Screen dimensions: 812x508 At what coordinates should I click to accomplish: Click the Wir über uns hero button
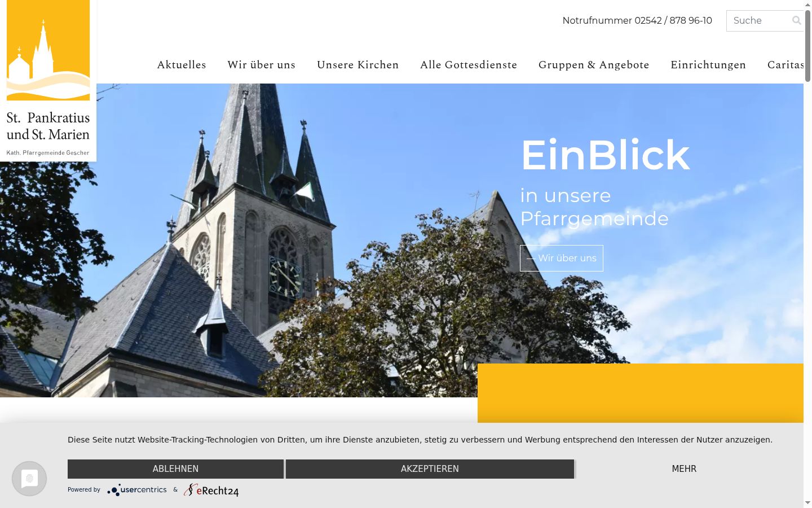[562, 258]
